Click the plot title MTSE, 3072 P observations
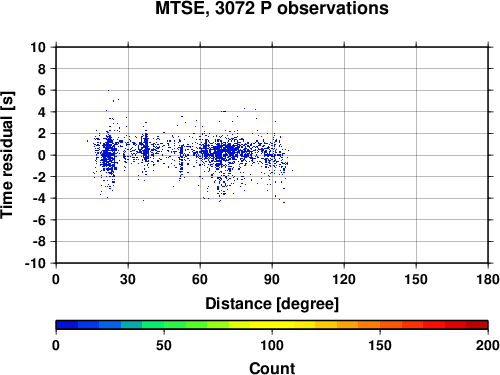Image resolution: width=500 pixels, height=375 pixels. click(x=272, y=8)
